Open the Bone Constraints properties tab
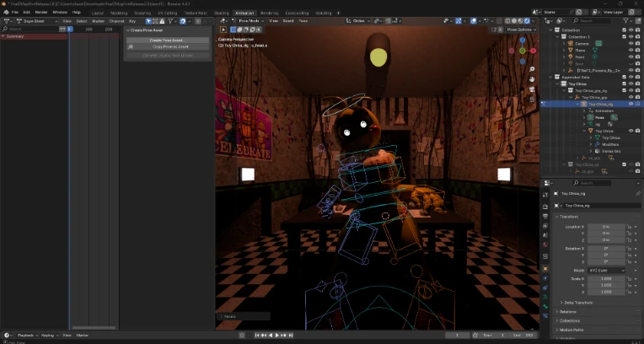 545,315
